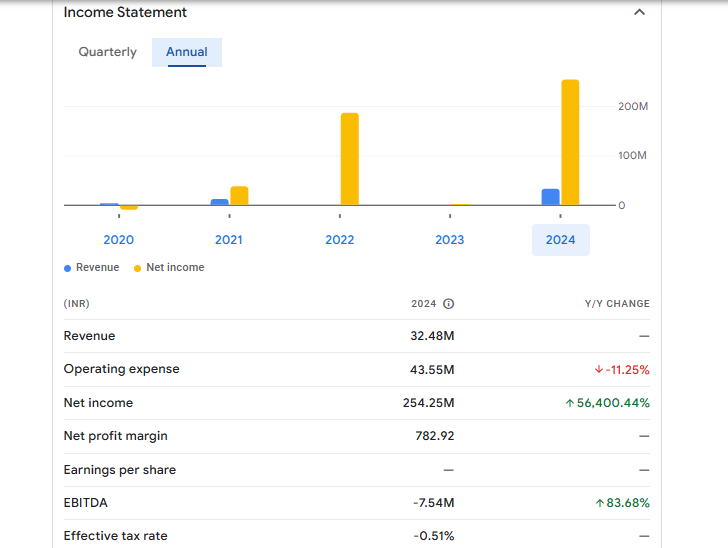Click the info icon beside 2024
Screen dimensions: 728x548
[x=448, y=304]
